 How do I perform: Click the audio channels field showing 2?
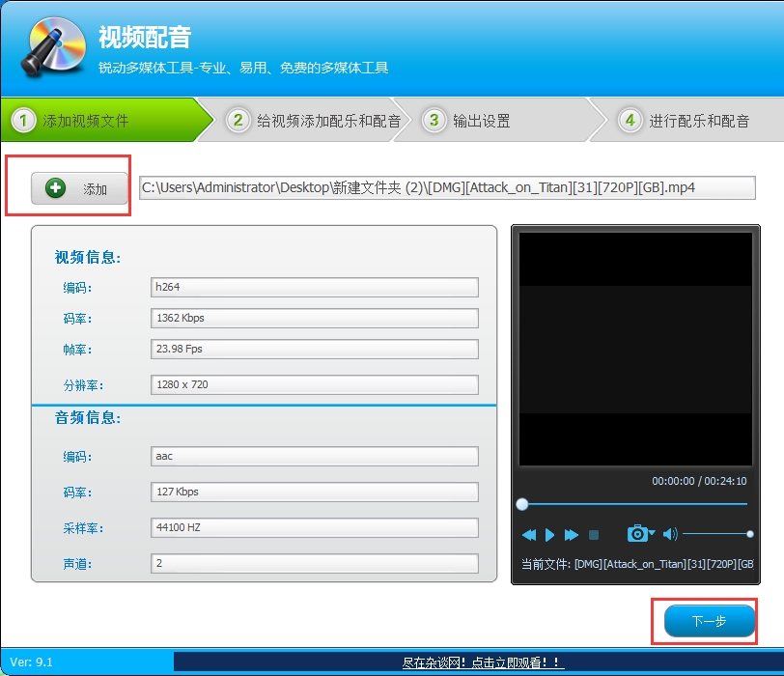click(x=315, y=564)
